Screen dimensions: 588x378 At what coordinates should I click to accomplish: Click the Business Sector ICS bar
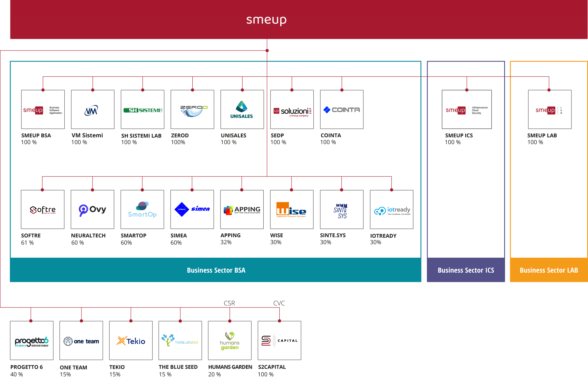[x=466, y=270]
